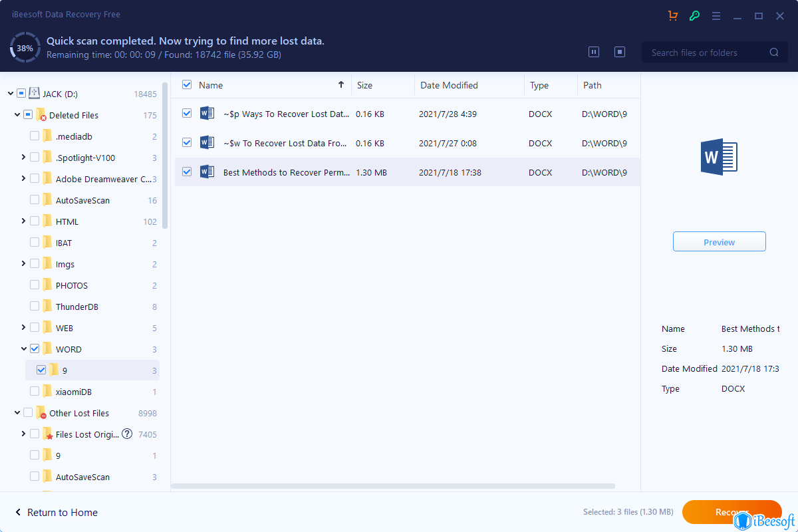798x532 pixels.
Task: Click the 38% scan progress circle
Action: (25, 47)
